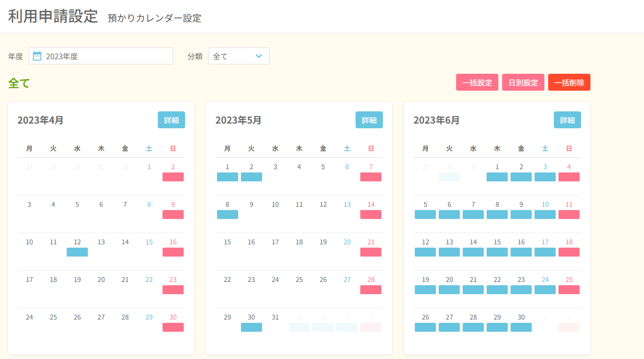Select date 13 in May 2023
The width and height of the screenshot is (644, 359).
pos(347,204)
